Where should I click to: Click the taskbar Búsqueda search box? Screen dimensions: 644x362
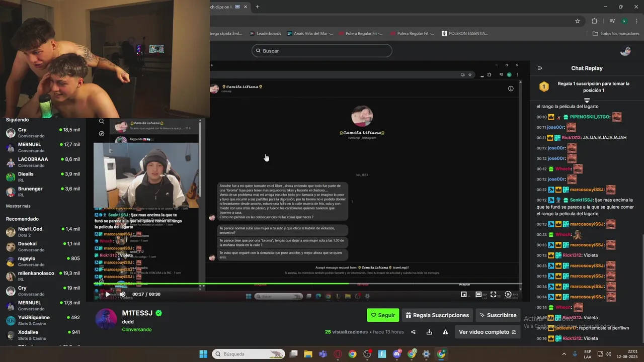tap(248, 354)
